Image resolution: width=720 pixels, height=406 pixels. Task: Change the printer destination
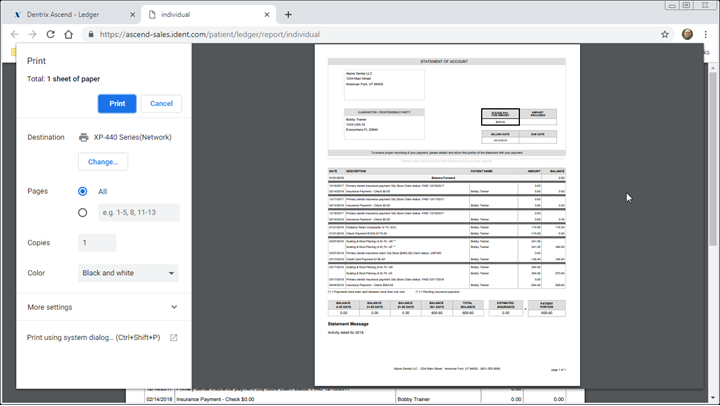103,162
